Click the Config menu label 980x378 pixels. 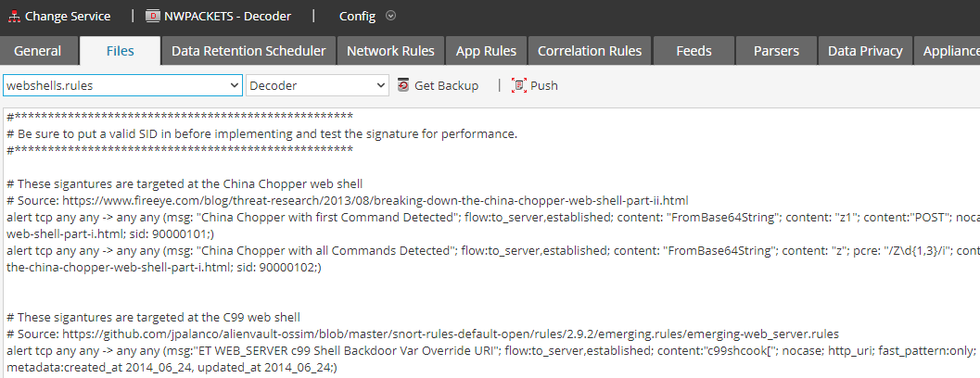click(x=357, y=16)
